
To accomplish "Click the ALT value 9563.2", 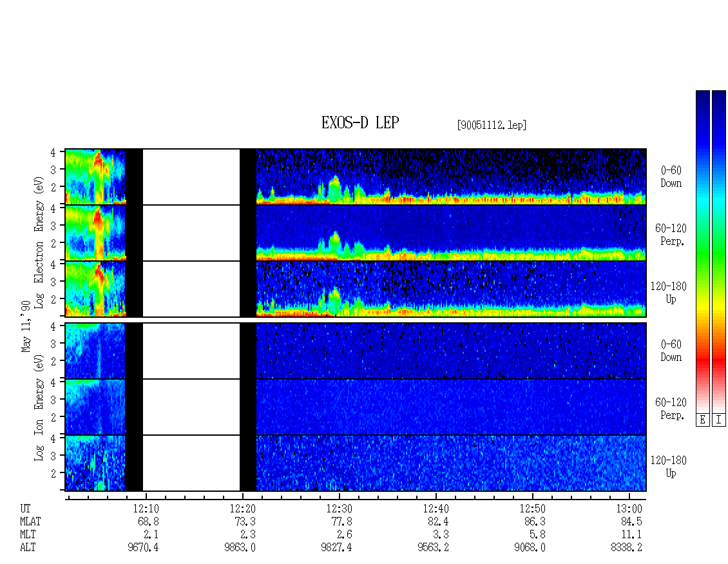I will pos(433,548).
